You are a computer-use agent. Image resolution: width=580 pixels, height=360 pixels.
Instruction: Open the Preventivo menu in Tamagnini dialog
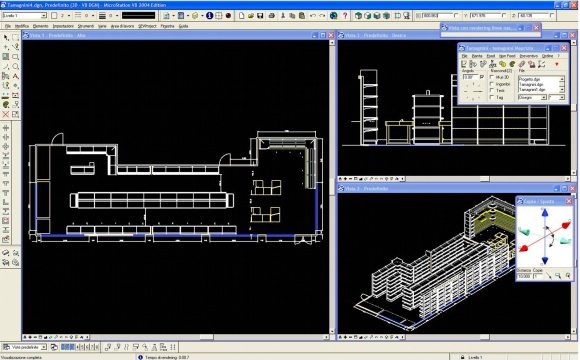pos(529,56)
